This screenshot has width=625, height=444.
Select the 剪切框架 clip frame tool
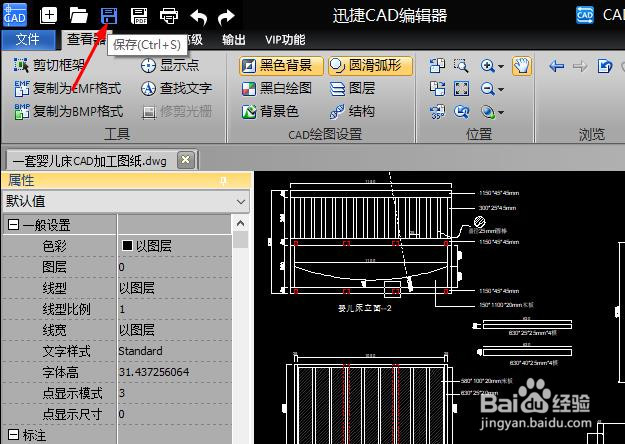[x=49, y=65]
